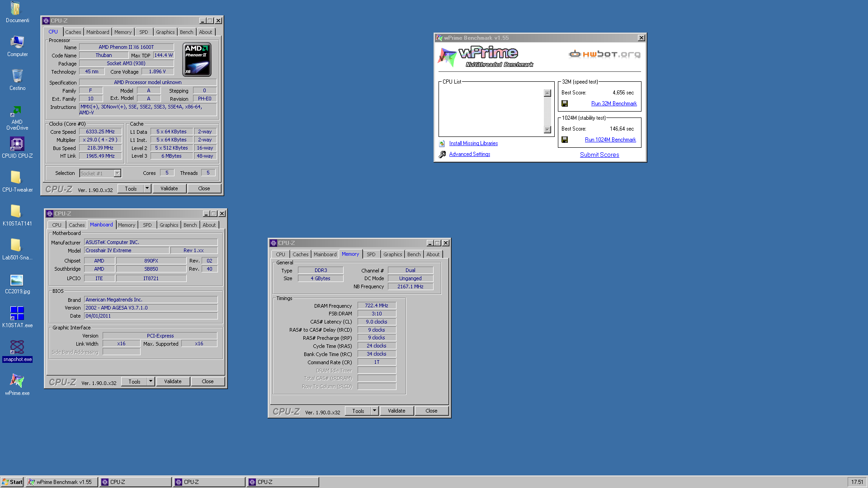The image size is (868, 488).
Task: Launch the K10STAT.exe desktop icon
Action: coord(17,317)
